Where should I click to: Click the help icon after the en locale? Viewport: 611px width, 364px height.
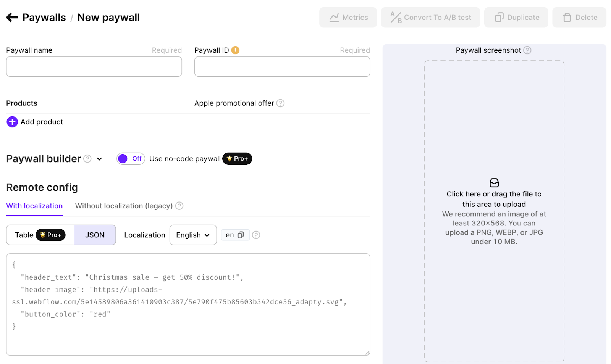click(256, 235)
